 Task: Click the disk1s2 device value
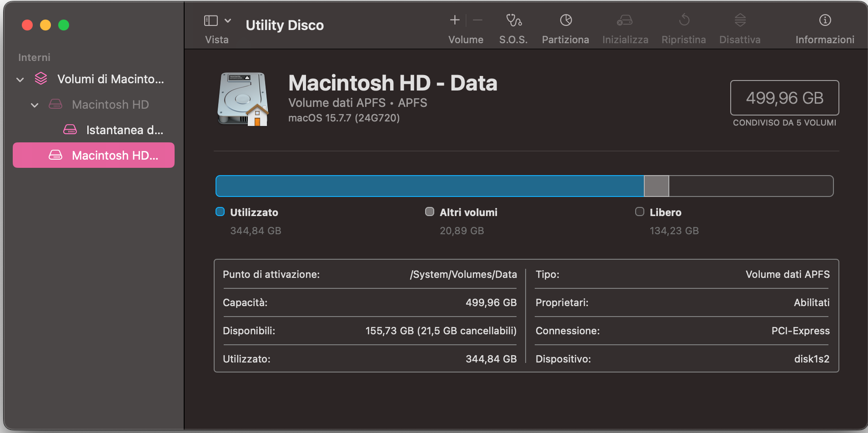pyautogui.click(x=812, y=359)
